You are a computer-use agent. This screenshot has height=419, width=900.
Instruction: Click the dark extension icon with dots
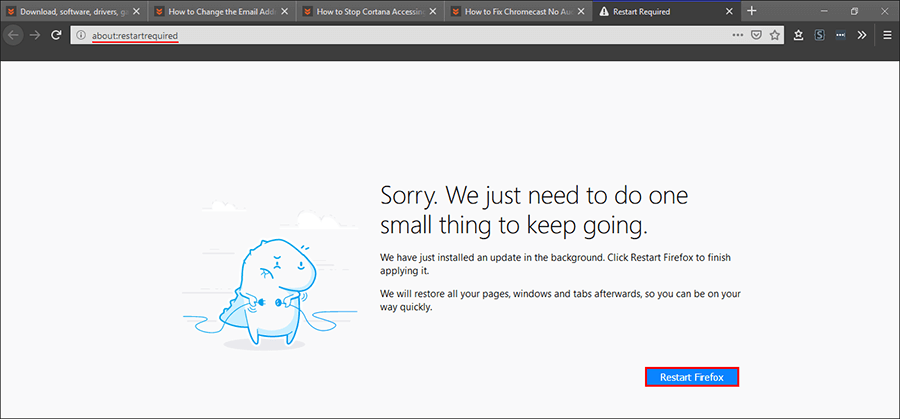tap(840, 36)
